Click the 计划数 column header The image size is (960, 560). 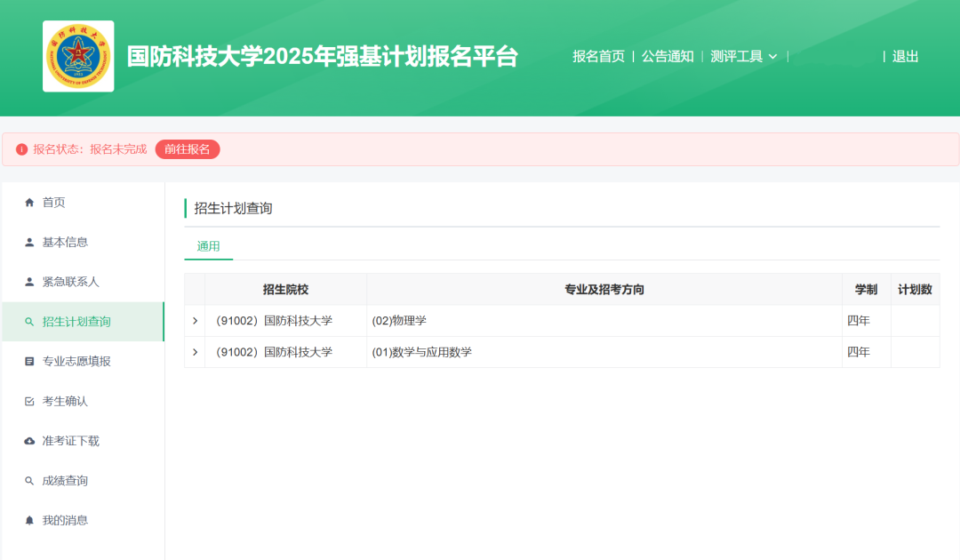point(915,290)
